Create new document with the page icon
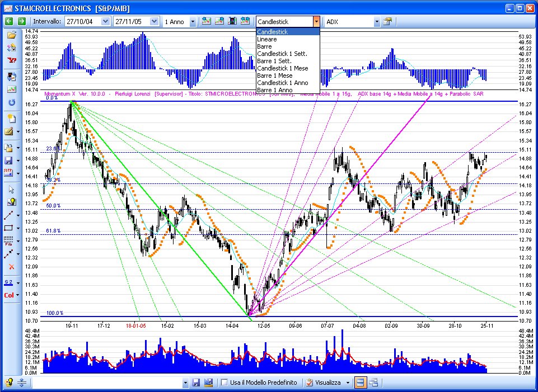The width and height of the screenshot is (538, 392). tap(11, 119)
